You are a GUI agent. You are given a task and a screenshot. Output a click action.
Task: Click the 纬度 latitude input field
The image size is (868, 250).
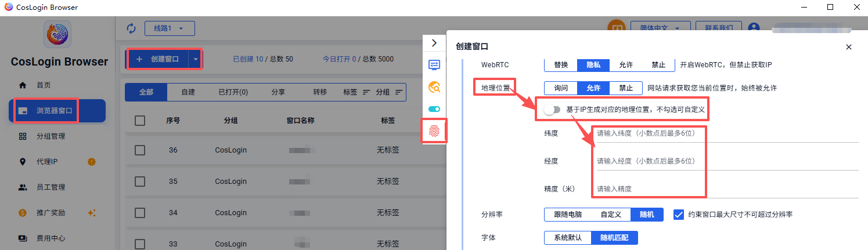(727, 133)
